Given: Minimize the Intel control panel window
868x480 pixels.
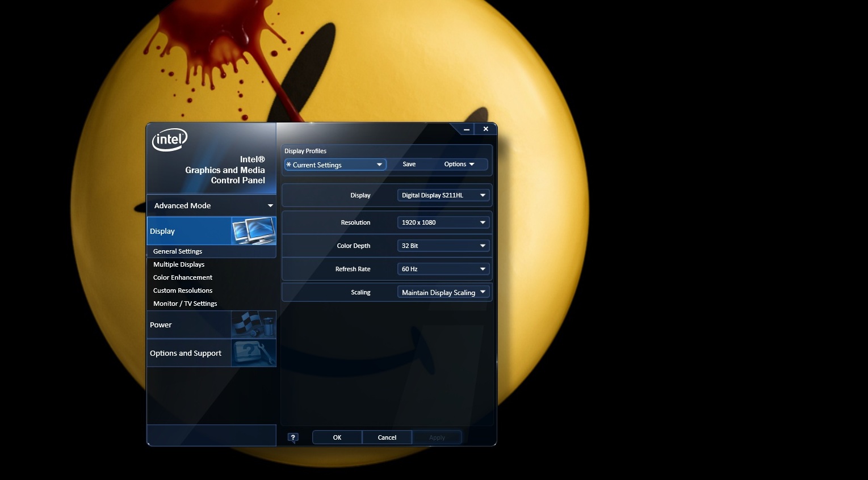Looking at the screenshot, I should coord(466,129).
